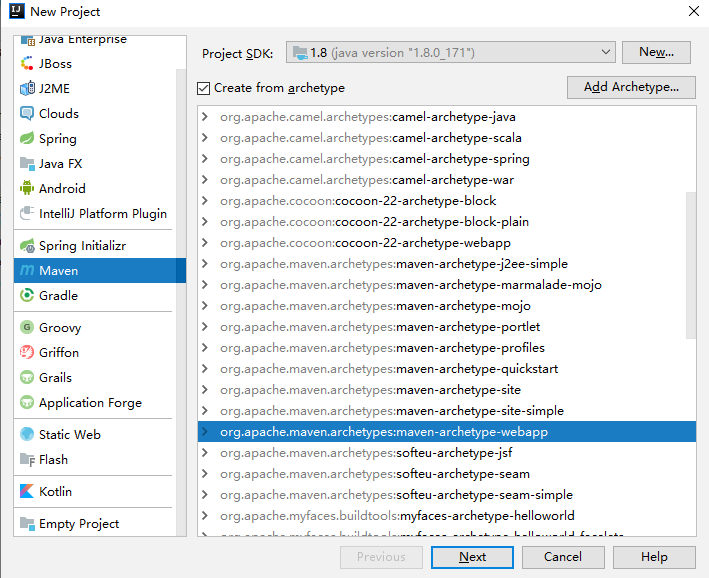
Task: Click the Griffon red icon
Action: [x=27, y=352]
